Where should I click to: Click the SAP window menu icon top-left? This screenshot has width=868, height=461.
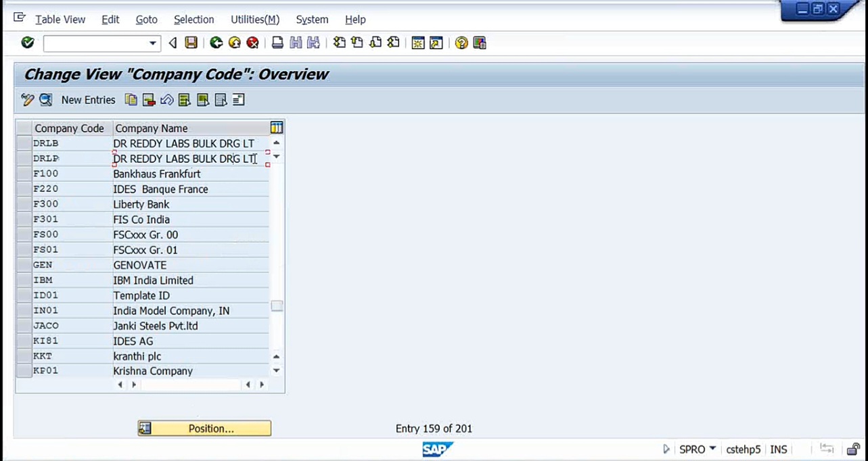point(19,18)
